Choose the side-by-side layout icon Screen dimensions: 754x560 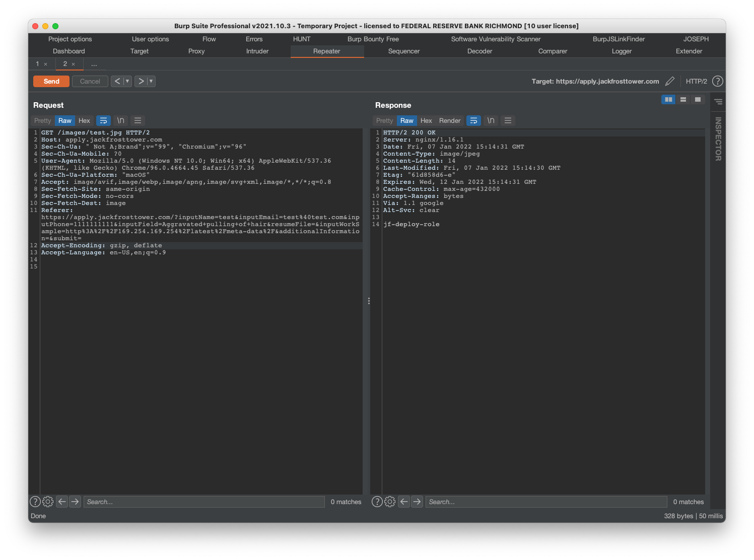coord(668,100)
